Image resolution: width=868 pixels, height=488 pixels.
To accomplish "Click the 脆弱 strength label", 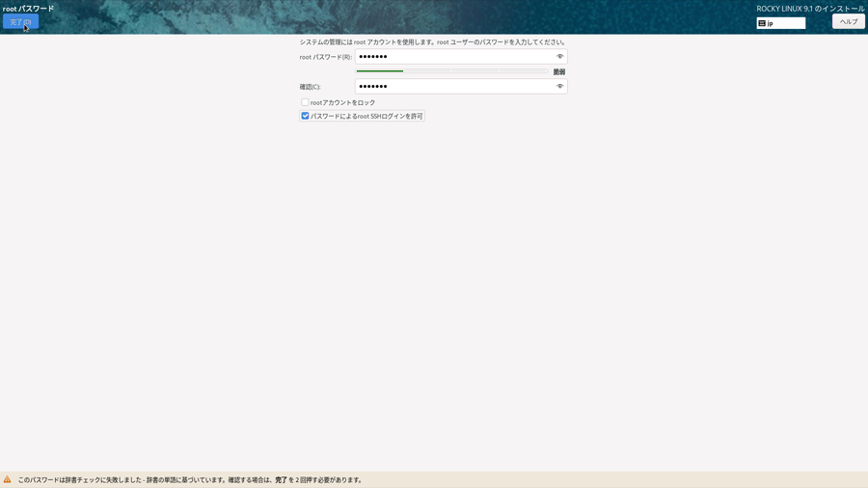I will [559, 72].
